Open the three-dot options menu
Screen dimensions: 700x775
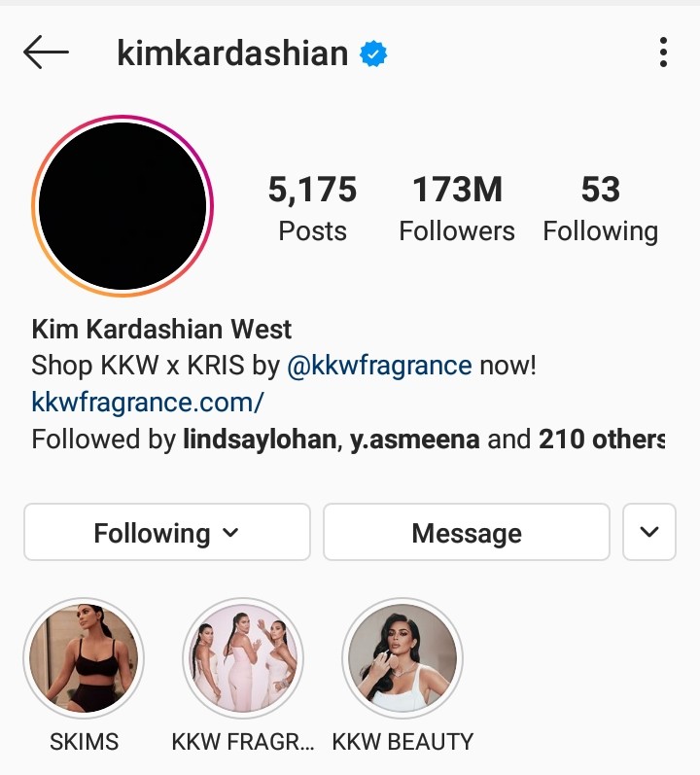pos(663,52)
